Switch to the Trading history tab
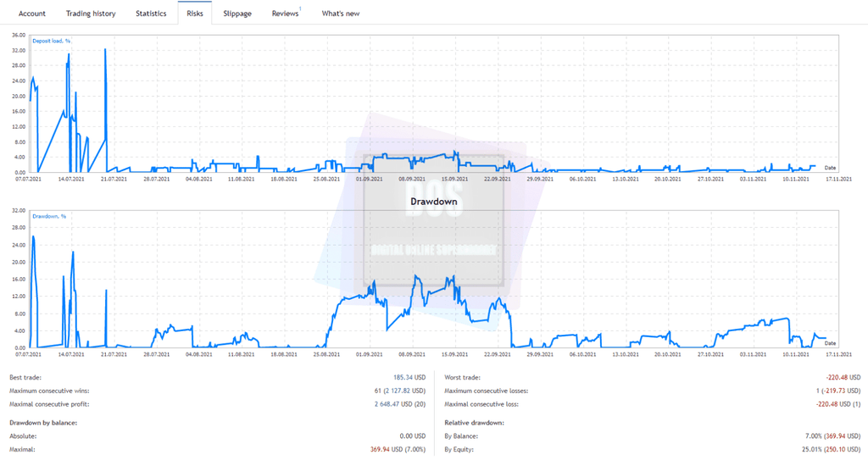 (91, 14)
